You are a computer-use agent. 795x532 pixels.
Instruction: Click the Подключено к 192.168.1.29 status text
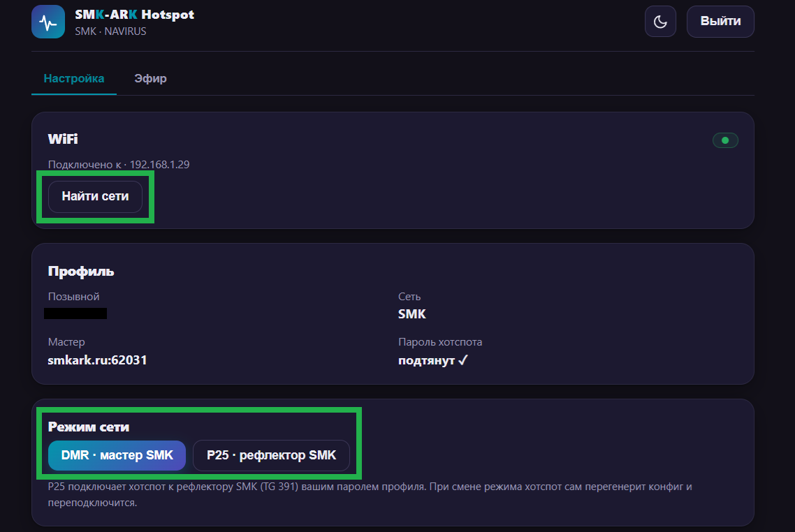pyautogui.click(x=119, y=165)
